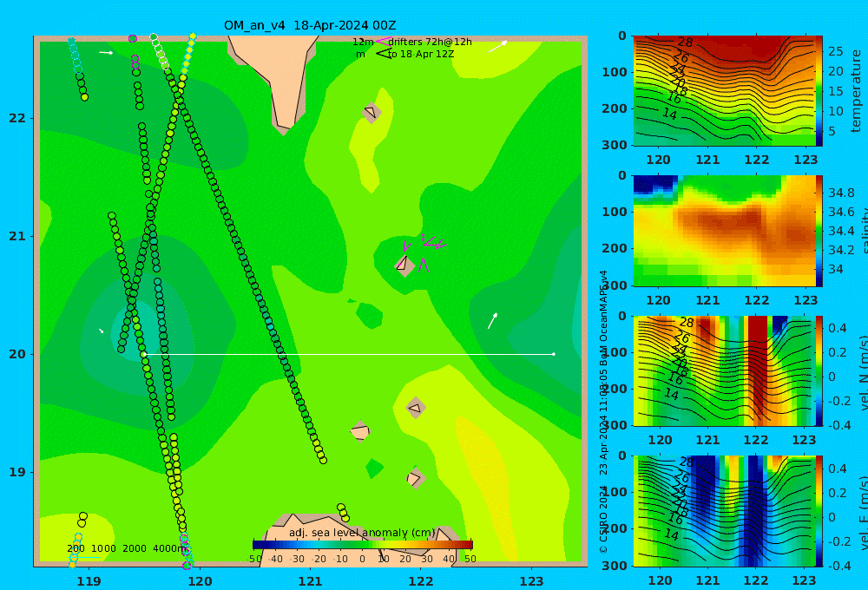Click the 'adj. sea level anomaly (cm)' label
The image size is (868, 590).
(362, 533)
